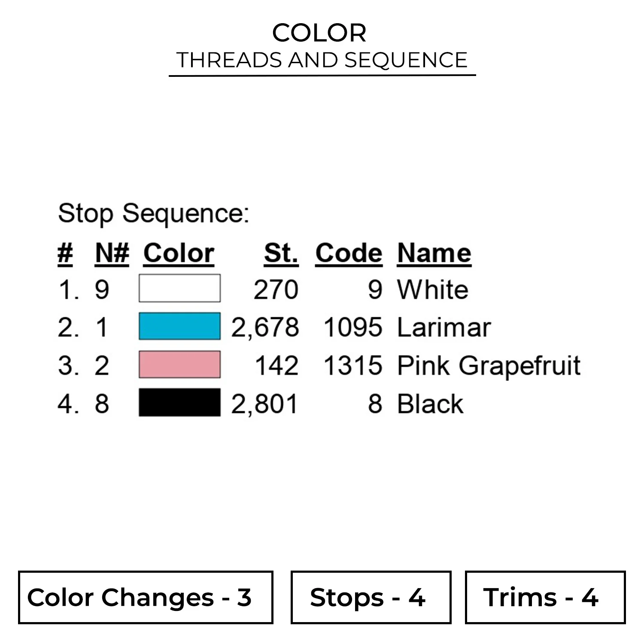Screen dimensions: 644x644
Task: Click the St. column header
Action: pos(281,253)
